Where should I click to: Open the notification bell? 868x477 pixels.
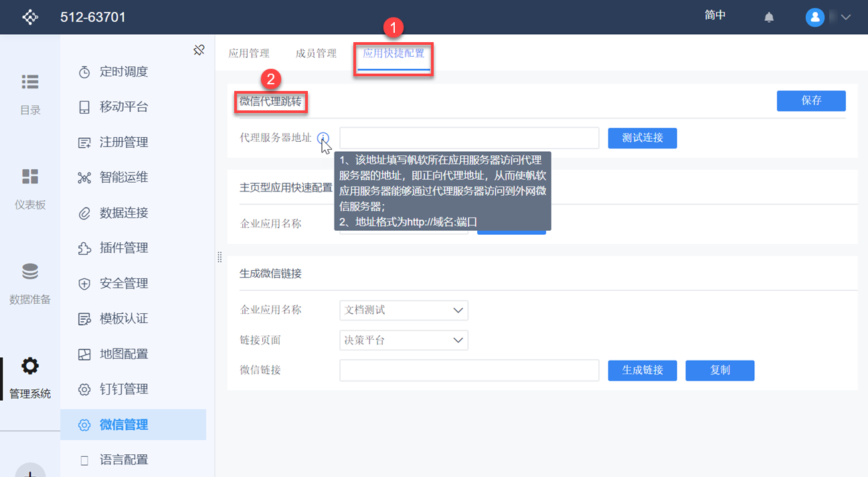click(769, 17)
